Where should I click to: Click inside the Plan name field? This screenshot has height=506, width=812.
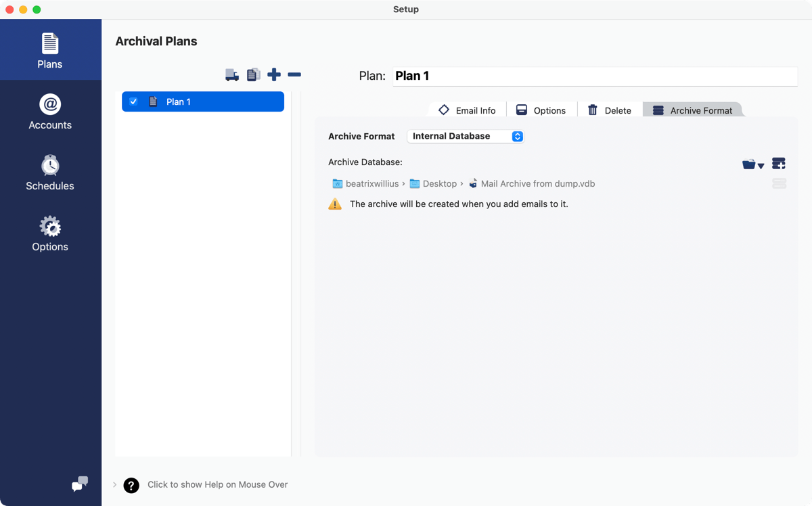tap(595, 76)
